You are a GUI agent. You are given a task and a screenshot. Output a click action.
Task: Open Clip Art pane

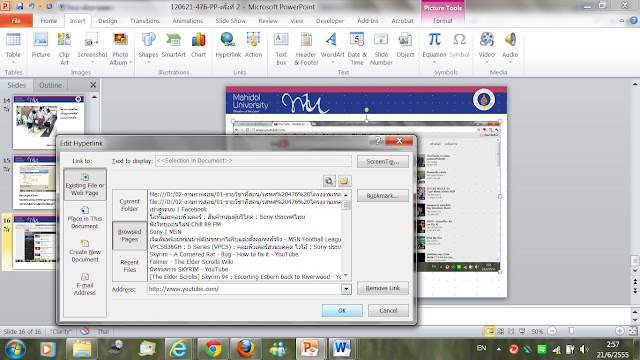(x=64, y=49)
